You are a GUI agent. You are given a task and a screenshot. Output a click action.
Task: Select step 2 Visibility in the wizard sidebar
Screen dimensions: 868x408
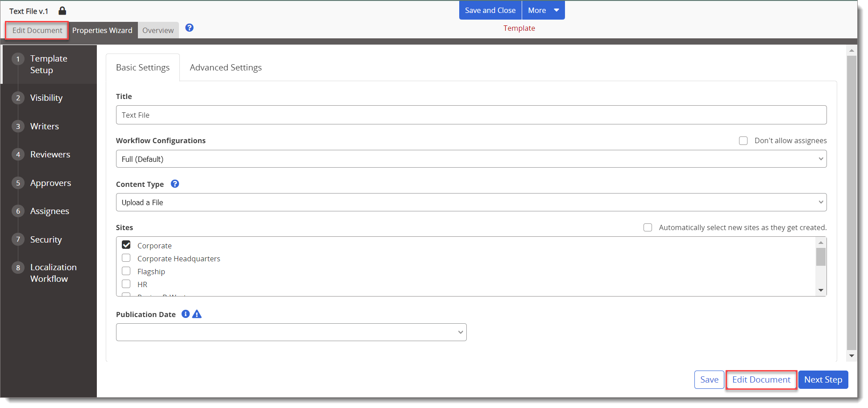pyautogui.click(x=46, y=98)
